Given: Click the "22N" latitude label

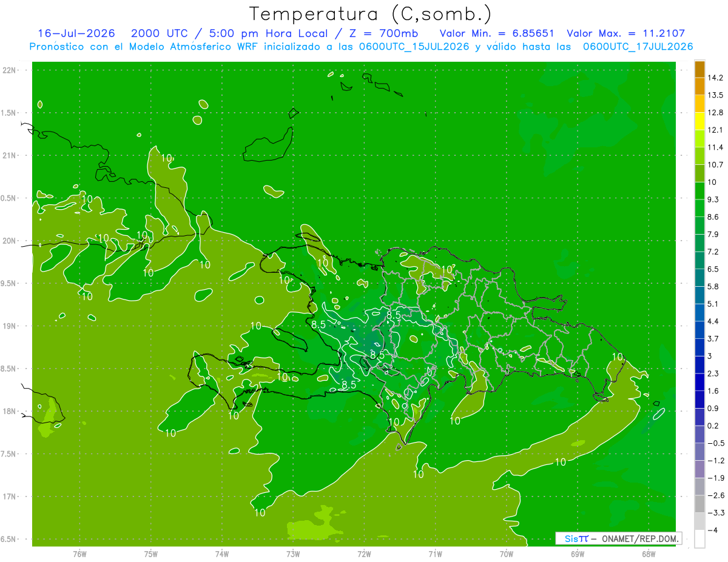Looking at the screenshot, I should click(9, 70).
